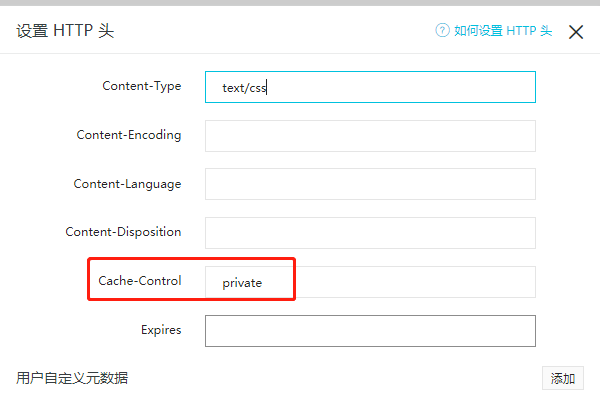Click the 添加 button for custom metadata
Image resolution: width=600 pixels, height=397 pixels.
coord(562,378)
